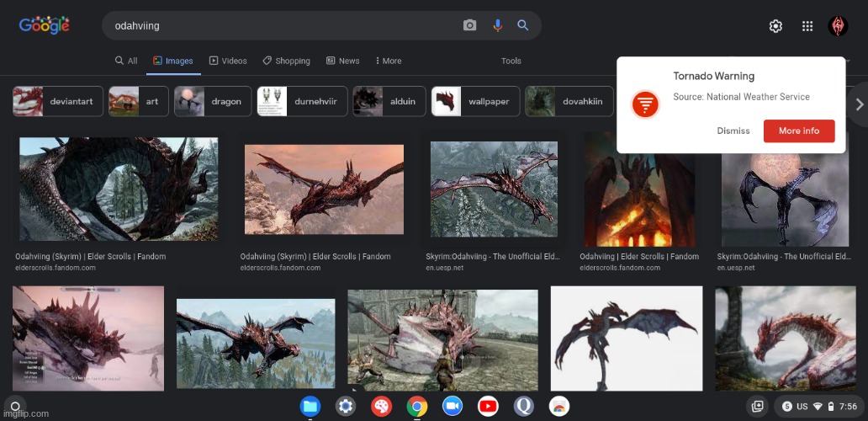Click the Google logo
868x421 pixels.
45,25
